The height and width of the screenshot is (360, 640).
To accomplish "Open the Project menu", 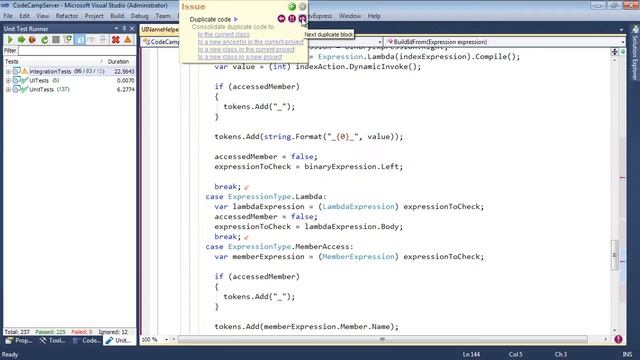I will (x=94, y=16).
